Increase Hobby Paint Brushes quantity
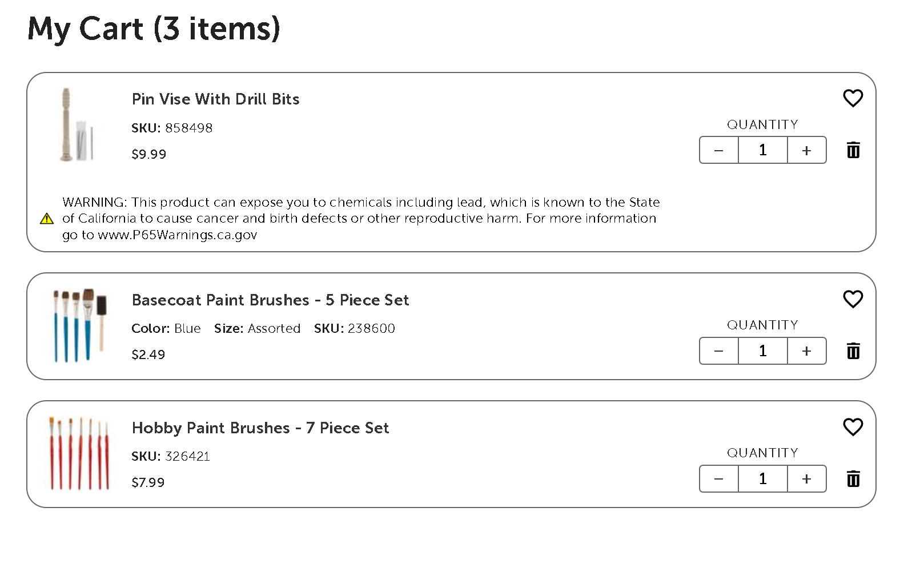 (806, 478)
